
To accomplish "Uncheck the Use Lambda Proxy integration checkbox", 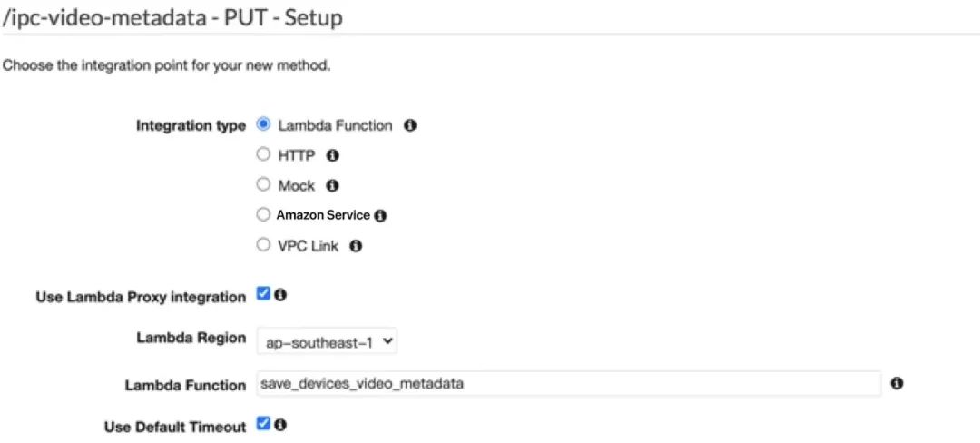I will click(263, 293).
